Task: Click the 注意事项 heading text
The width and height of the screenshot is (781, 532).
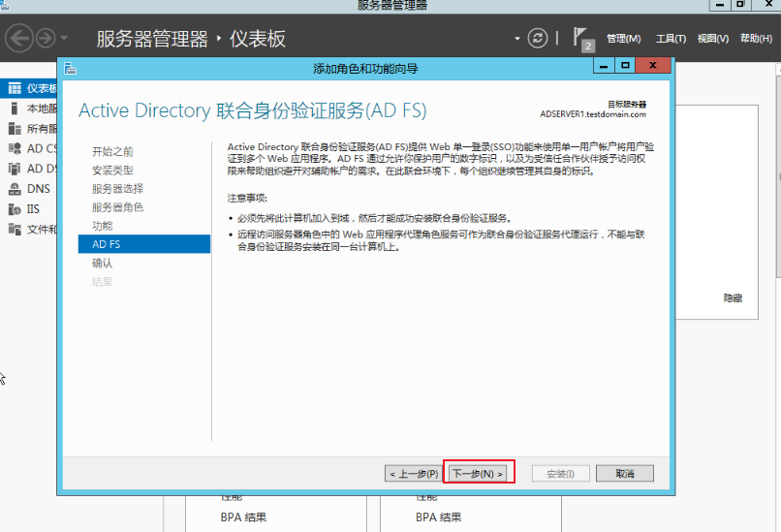Action: click(x=247, y=199)
